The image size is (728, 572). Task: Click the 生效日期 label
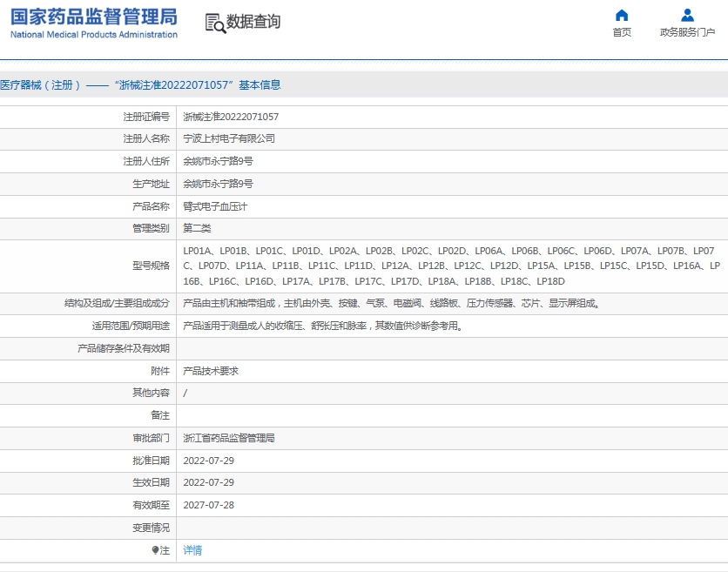151,483
